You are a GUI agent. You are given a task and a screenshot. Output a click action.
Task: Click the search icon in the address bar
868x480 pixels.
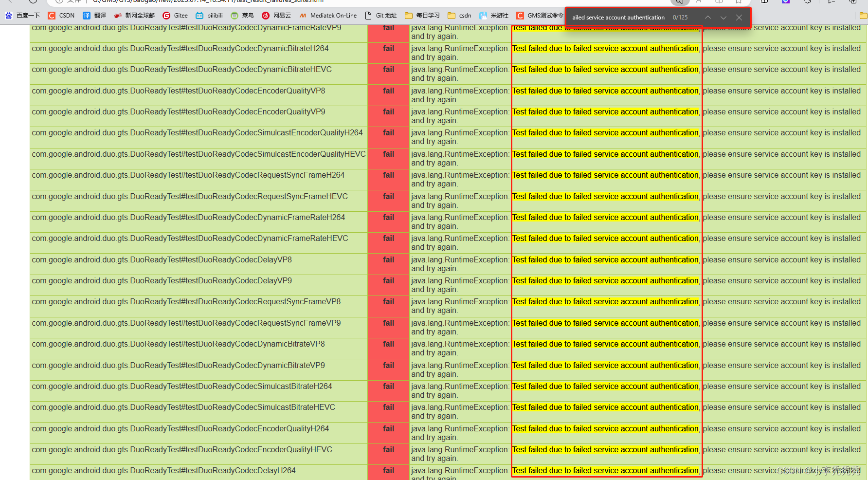679,2
